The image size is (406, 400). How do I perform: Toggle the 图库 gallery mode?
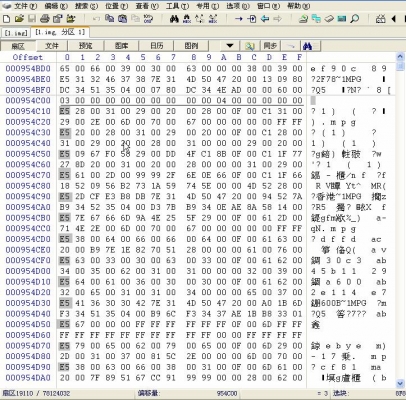(x=121, y=46)
